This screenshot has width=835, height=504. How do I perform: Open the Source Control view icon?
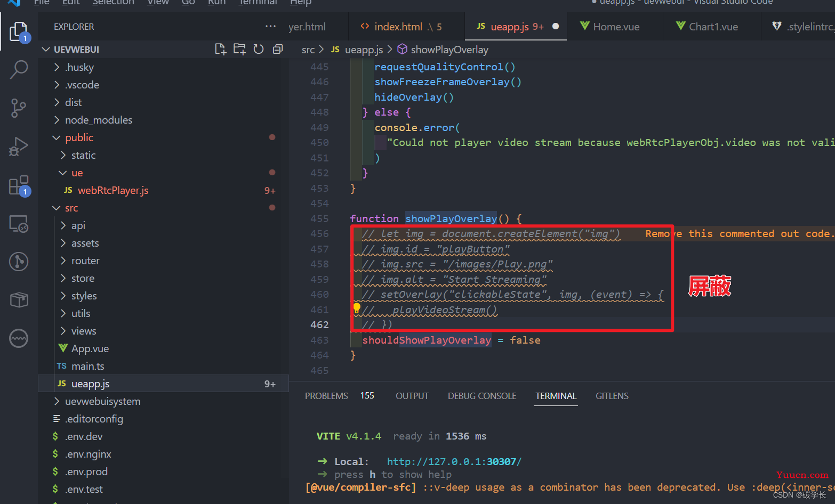19,108
